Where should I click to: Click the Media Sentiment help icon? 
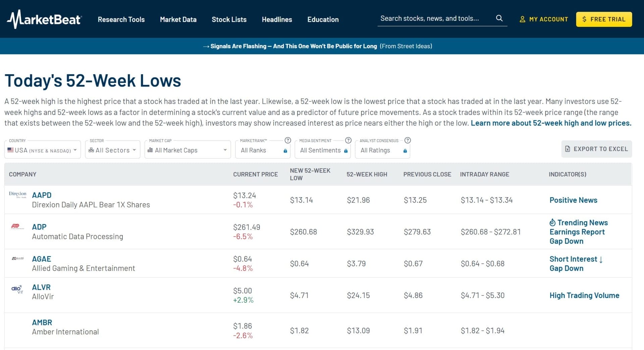click(348, 141)
